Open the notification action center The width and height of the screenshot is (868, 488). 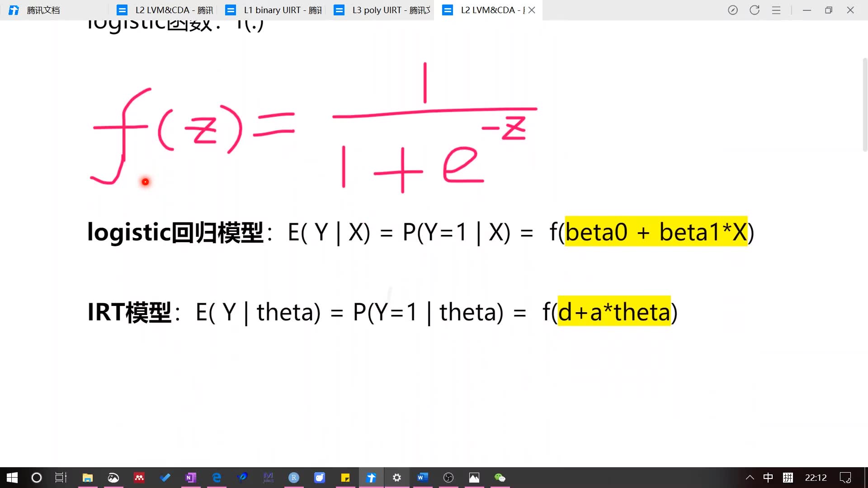point(845,478)
